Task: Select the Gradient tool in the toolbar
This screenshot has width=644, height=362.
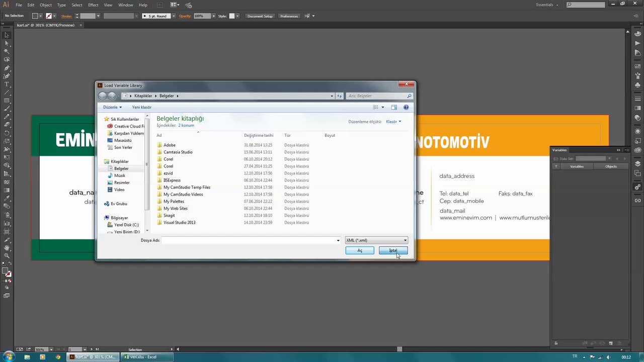Action: 7,190
